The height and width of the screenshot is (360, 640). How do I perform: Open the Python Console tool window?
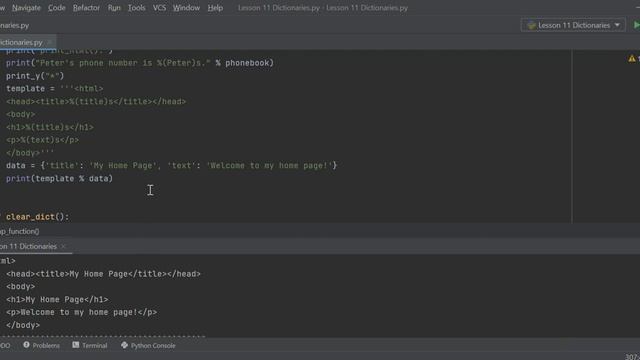pos(148,345)
